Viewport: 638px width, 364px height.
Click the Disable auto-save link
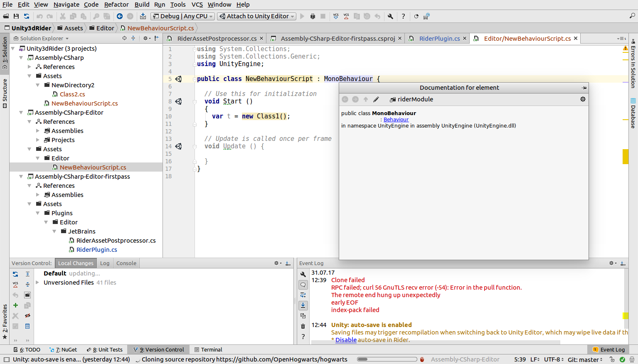tap(346, 340)
